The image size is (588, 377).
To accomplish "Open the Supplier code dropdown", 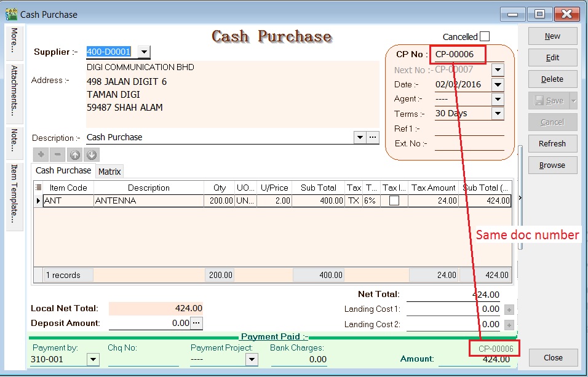I will 143,52.
